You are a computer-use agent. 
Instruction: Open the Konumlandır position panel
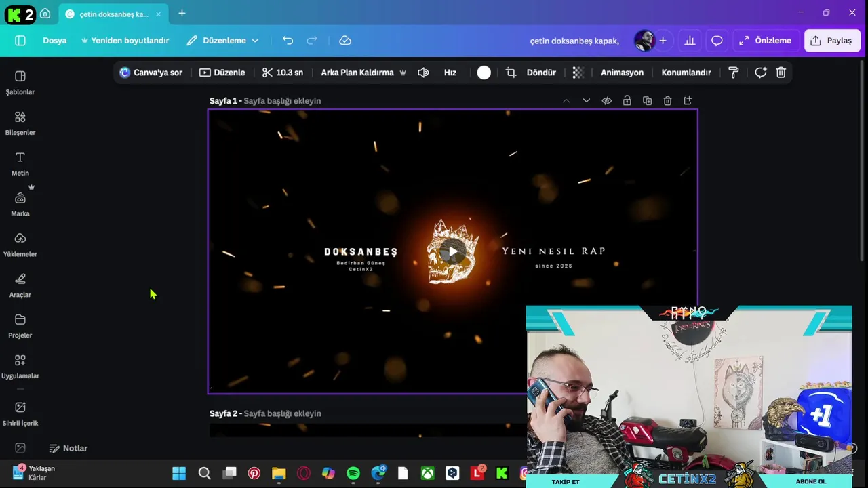tap(686, 73)
